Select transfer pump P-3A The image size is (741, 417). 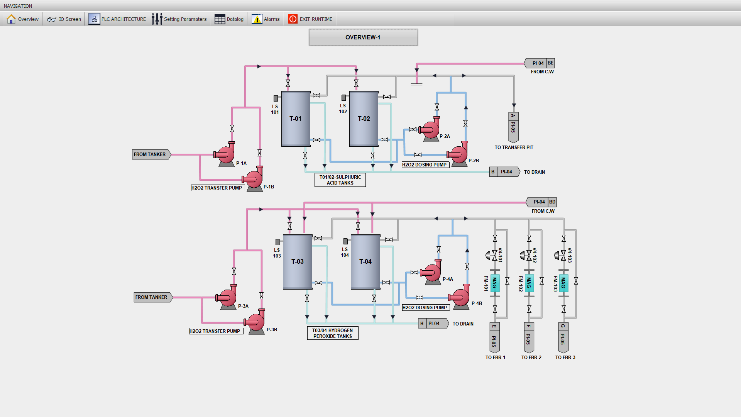point(221,300)
